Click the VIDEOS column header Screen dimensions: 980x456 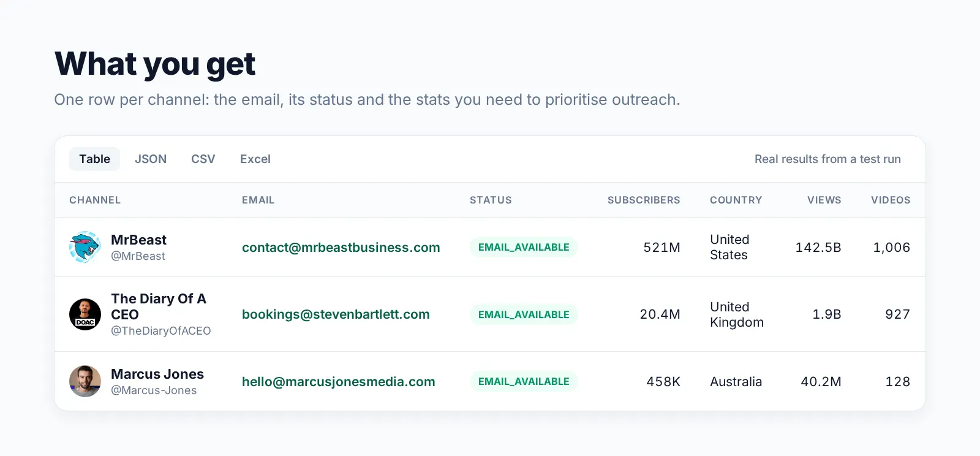pyautogui.click(x=891, y=200)
